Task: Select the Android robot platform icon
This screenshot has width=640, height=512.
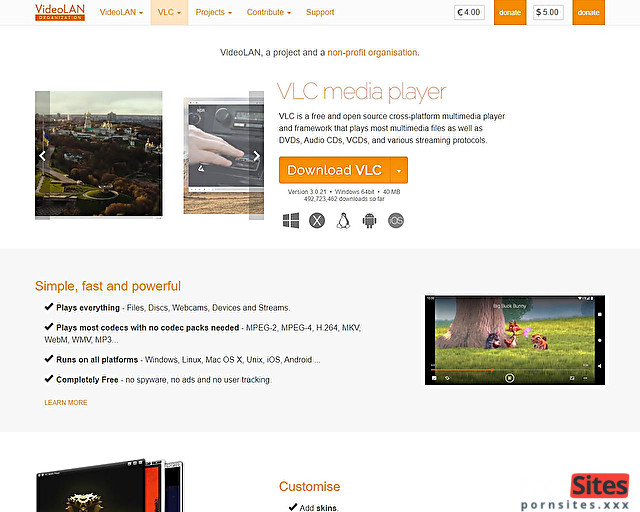Action: [369, 220]
